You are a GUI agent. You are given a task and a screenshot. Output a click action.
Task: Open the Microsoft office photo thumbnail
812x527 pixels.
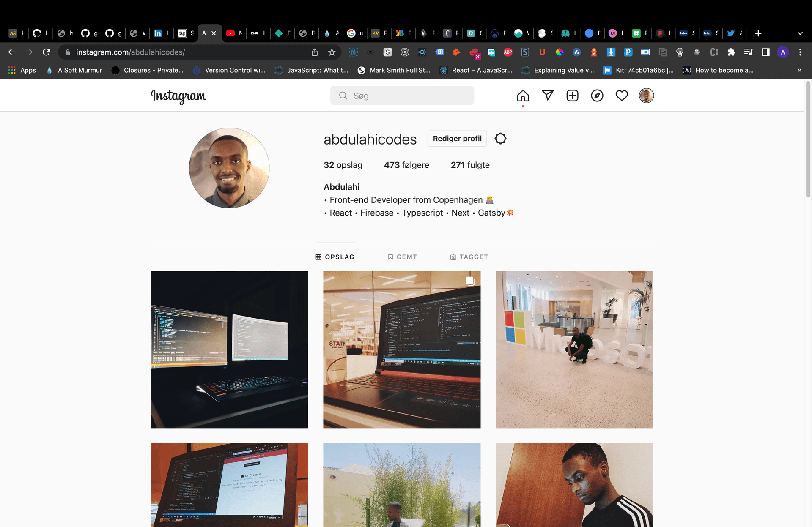click(x=574, y=349)
